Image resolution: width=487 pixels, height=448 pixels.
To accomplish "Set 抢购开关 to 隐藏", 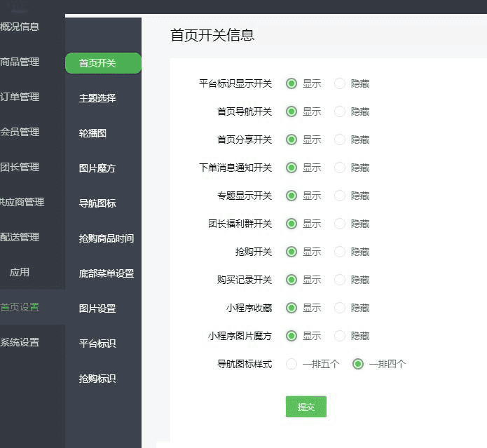I will tap(340, 252).
